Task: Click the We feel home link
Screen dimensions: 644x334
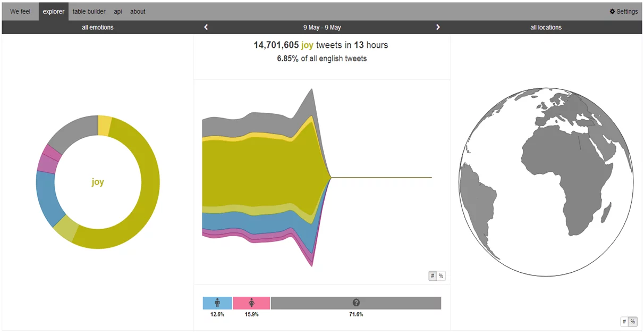Action: pyautogui.click(x=20, y=11)
